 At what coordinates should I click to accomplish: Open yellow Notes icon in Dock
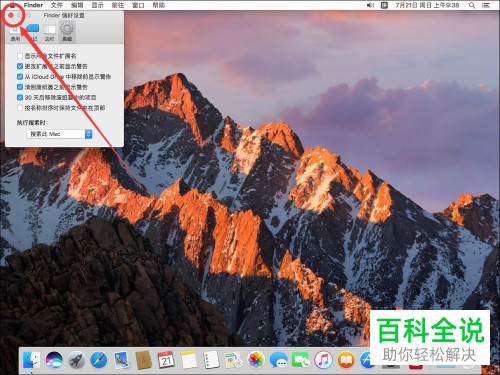[189, 360]
